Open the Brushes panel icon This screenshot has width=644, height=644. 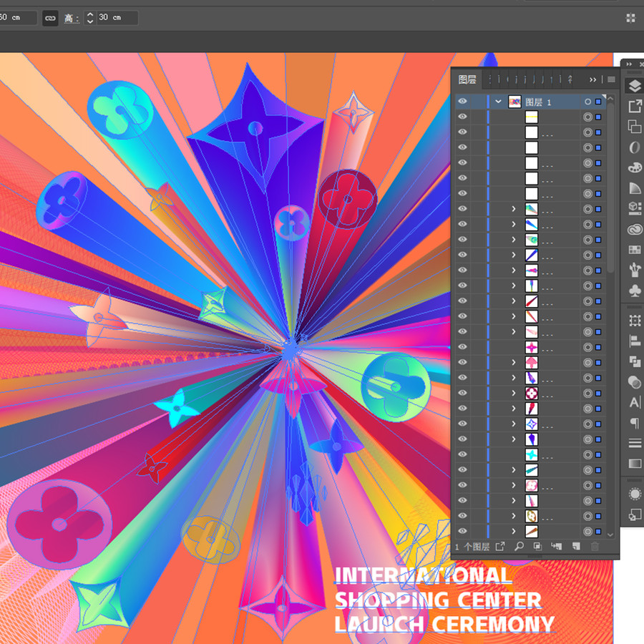pos(635,270)
